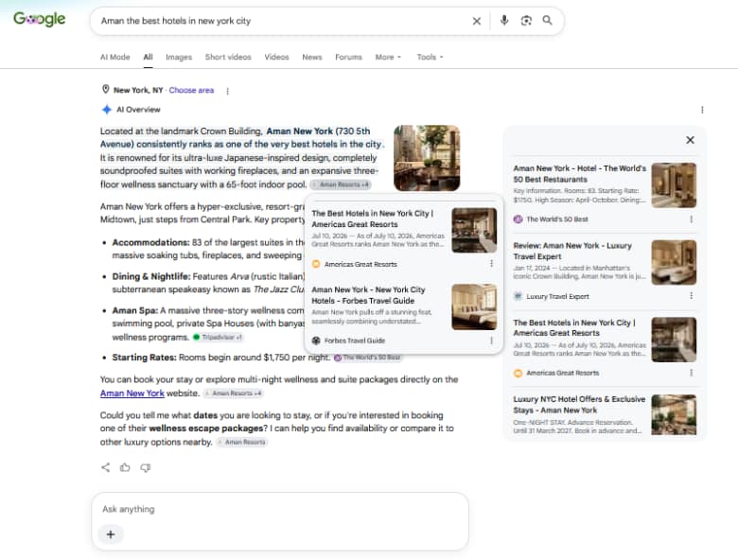This screenshot has height=560, width=738.
Task: Click the Aman Resorts +4 citation chip after indoor pool
Action: [x=341, y=184]
